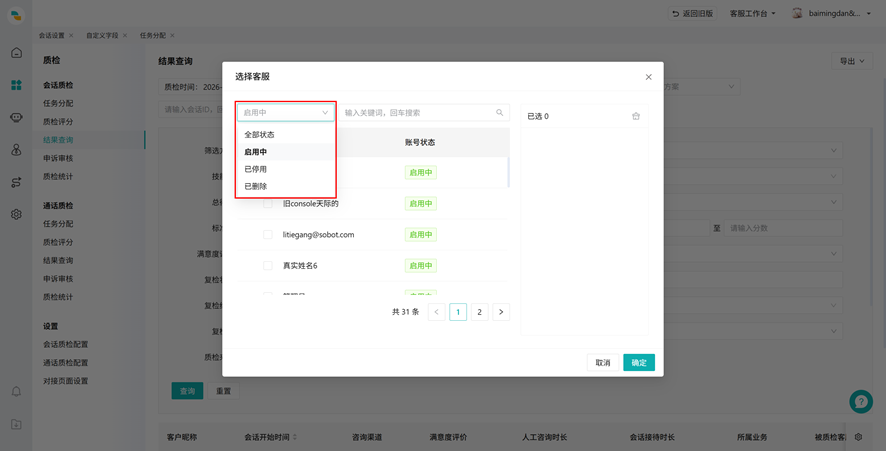Click the 启用中 tag for litiegang@sobot.com
Viewport: 886px width, 451px height.
coord(421,235)
